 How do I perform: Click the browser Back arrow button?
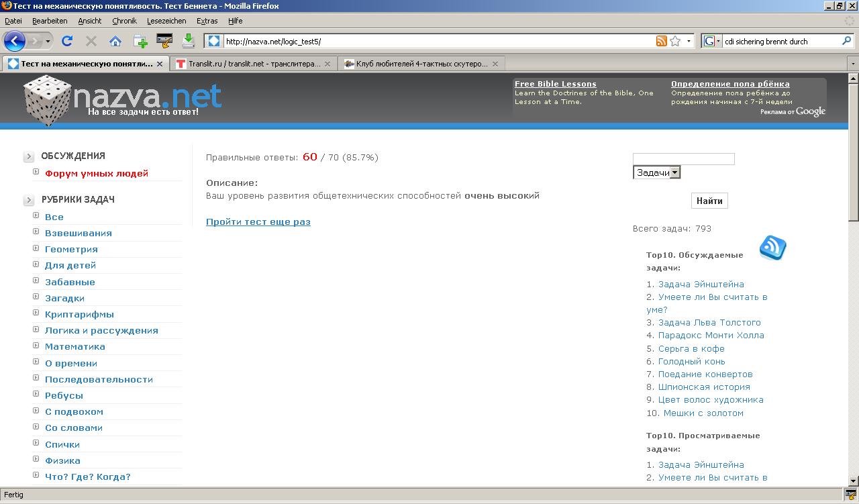point(14,41)
